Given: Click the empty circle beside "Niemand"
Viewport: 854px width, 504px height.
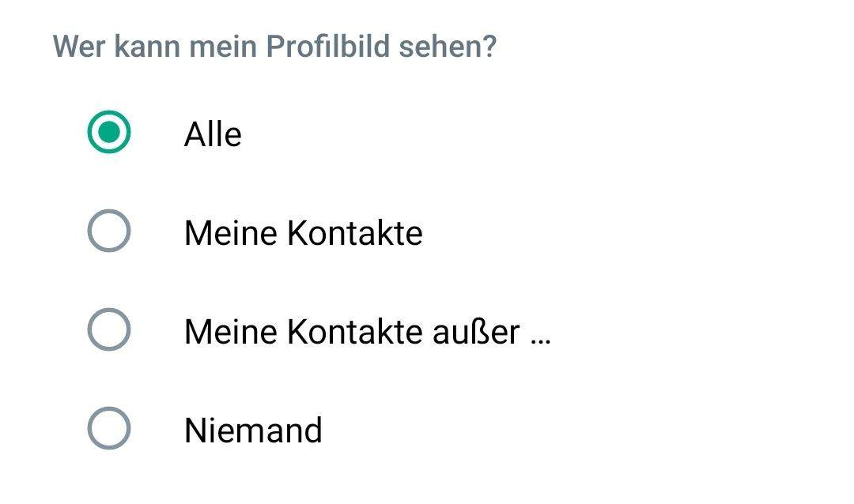Looking at the screenshot, I should click(108, 430).
